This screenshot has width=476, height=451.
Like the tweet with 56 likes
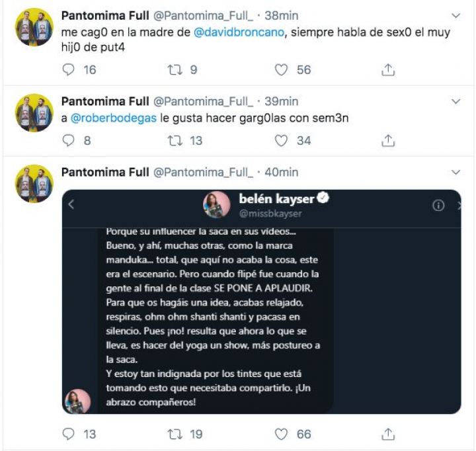[x=282, y=69]
